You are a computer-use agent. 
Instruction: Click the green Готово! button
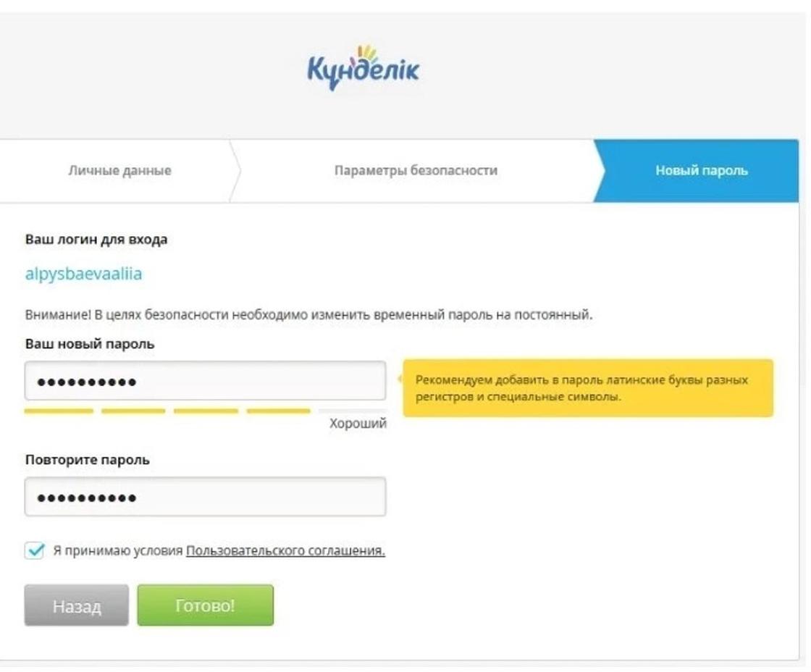point(206,605)
